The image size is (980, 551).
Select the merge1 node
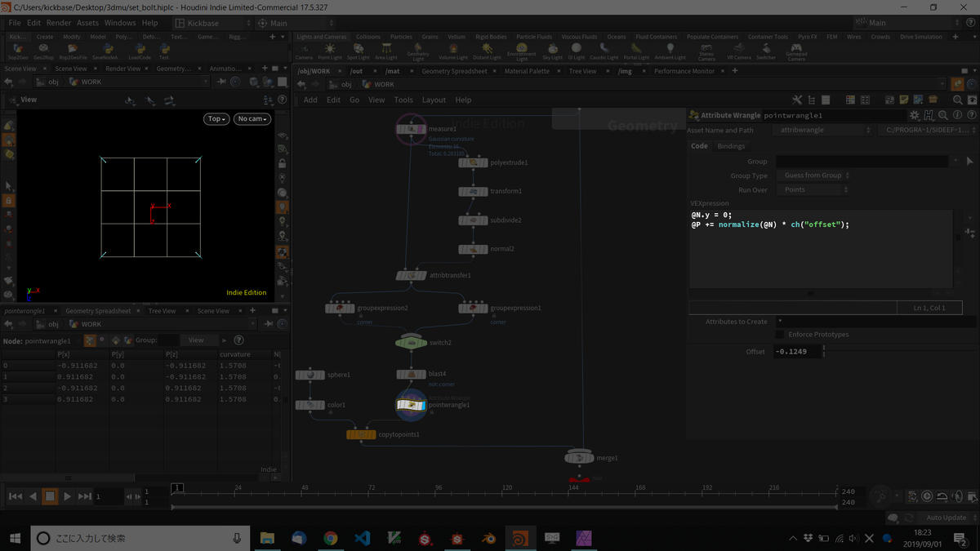coord(579,458)
